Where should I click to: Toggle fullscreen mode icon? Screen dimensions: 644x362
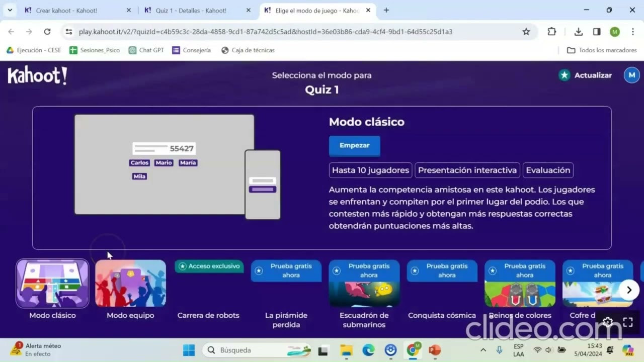point(628,322)
